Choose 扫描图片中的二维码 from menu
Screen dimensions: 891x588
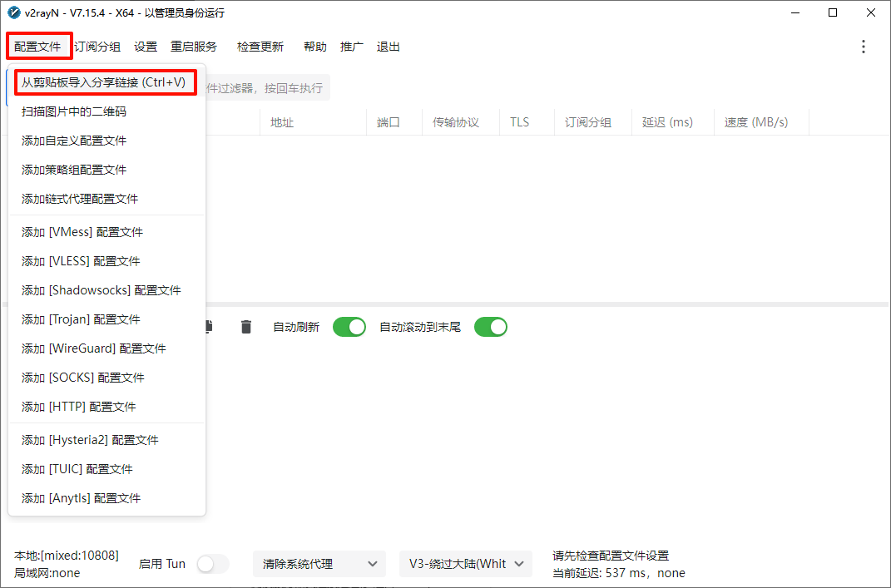[74, 111]
